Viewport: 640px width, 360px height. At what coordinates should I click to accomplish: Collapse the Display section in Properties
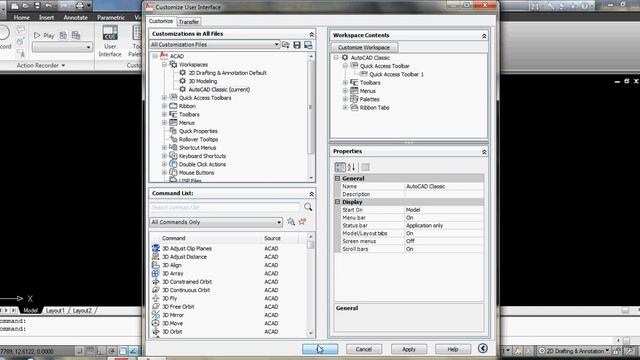point(338,202)
